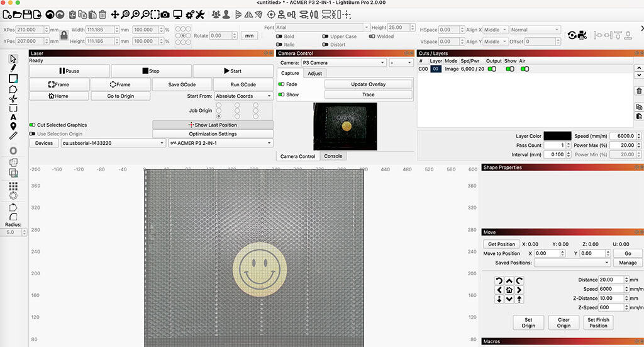Choose the Select (arrow) tool

(x=13, y=59)
